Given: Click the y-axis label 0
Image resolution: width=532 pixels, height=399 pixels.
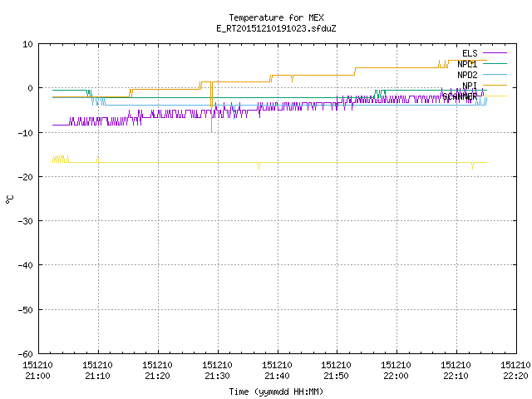Looking at the screenshot, I should pos(31,88).
